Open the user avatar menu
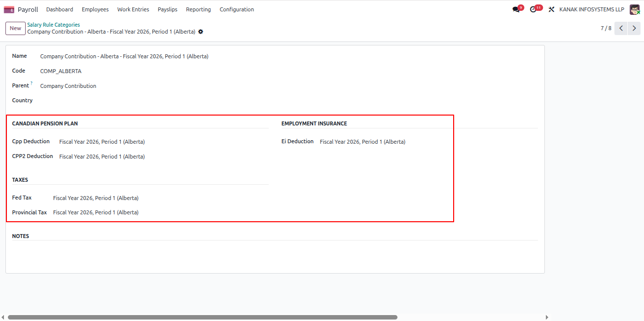This screenshot has width=644, height=321. tap(635, 9)
